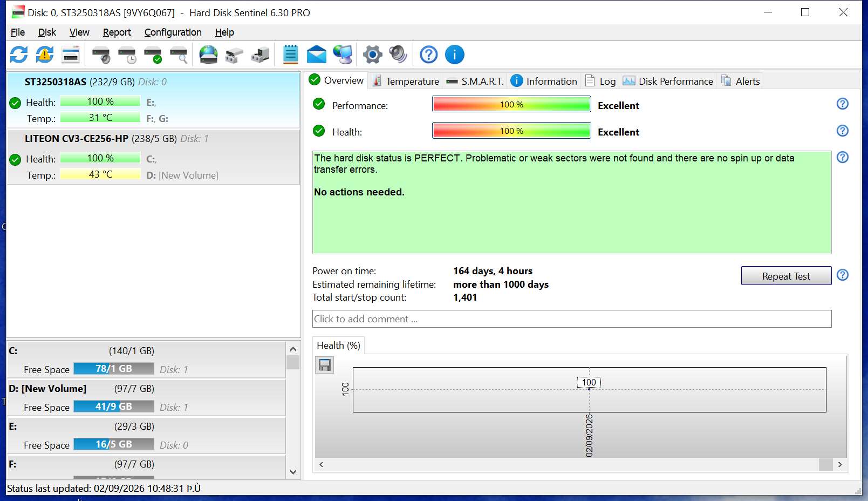Viewport: 868px width, 501px height.
Task: Click the C: free space 78/1 GB bar
Action: [x=114, y=369]
